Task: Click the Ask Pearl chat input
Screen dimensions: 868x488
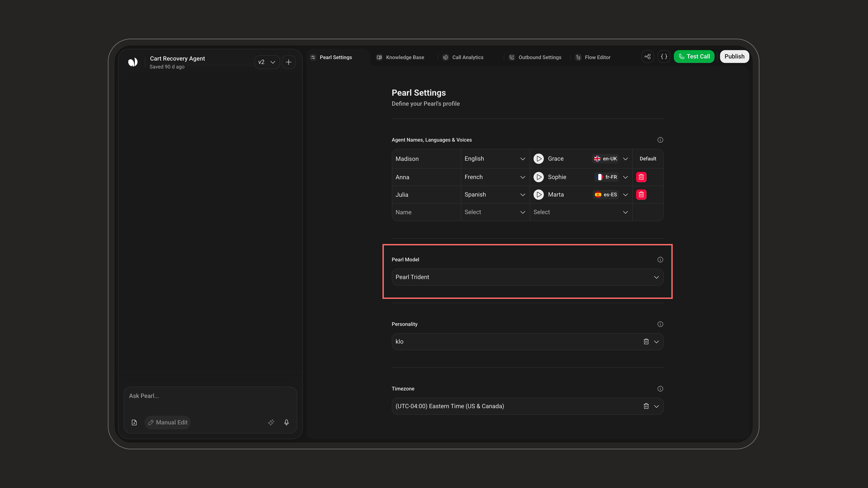Action: point(210,396)
